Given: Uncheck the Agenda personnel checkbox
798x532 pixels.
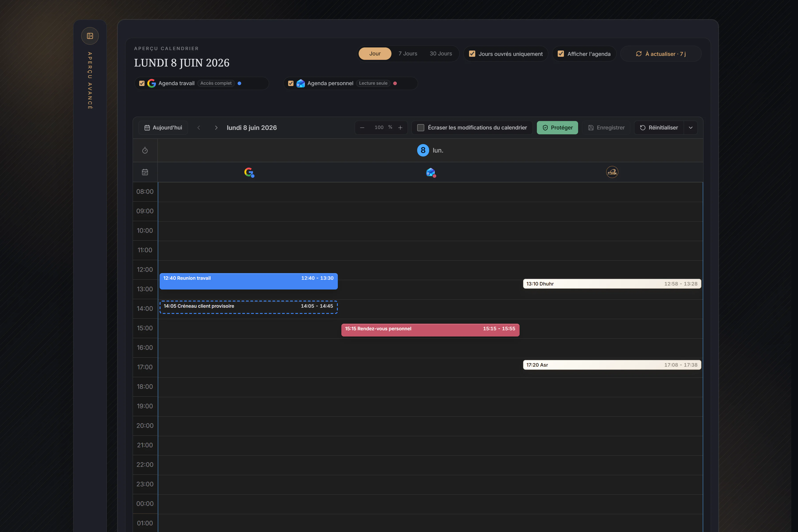Looking at the screenshot, I should (x=291, y=84).
